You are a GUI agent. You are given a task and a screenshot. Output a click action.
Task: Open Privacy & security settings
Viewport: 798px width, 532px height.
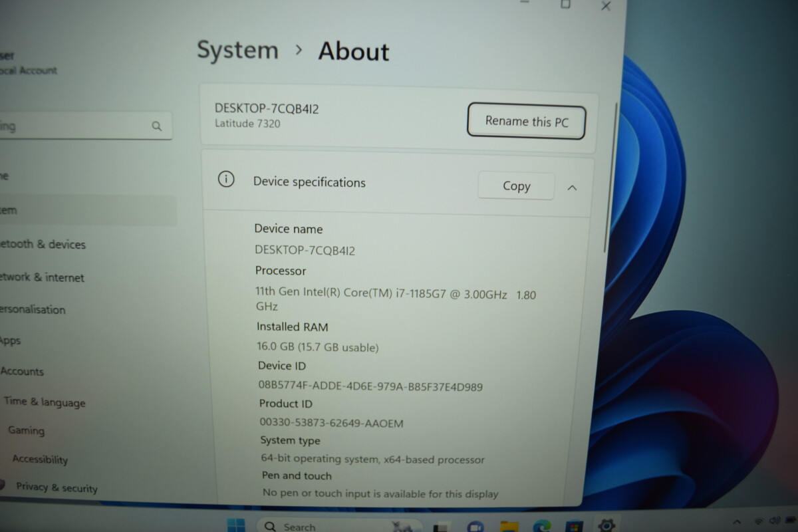(x=57, y=487)
